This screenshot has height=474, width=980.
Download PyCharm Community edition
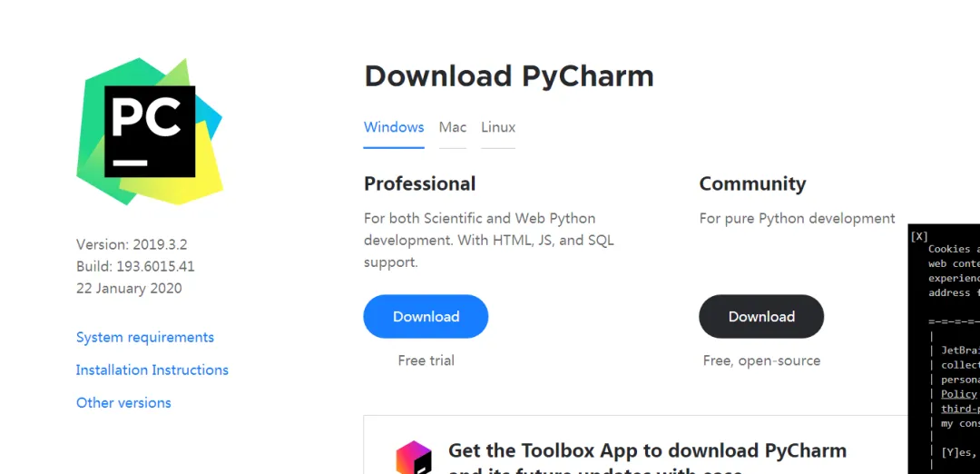(761, 317)
